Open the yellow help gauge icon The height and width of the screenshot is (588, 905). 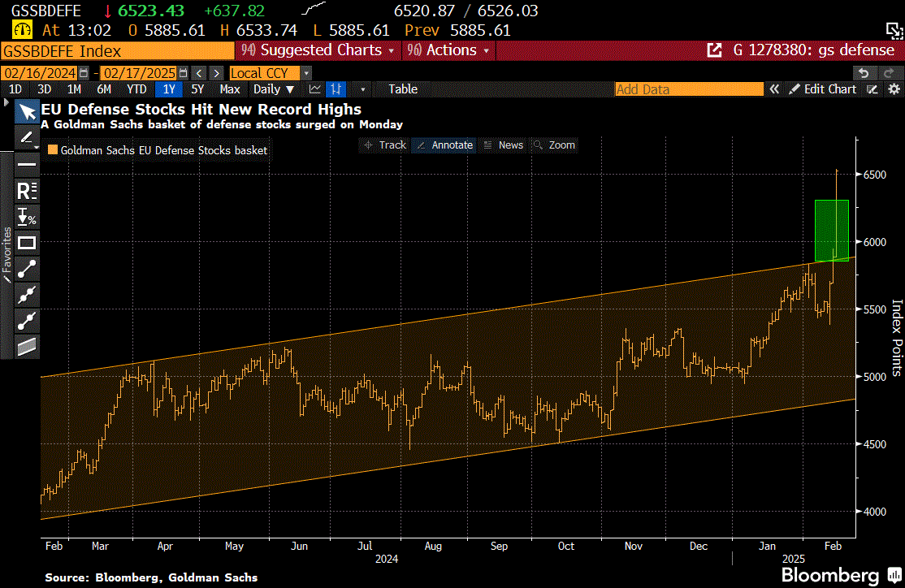(23, 30)
